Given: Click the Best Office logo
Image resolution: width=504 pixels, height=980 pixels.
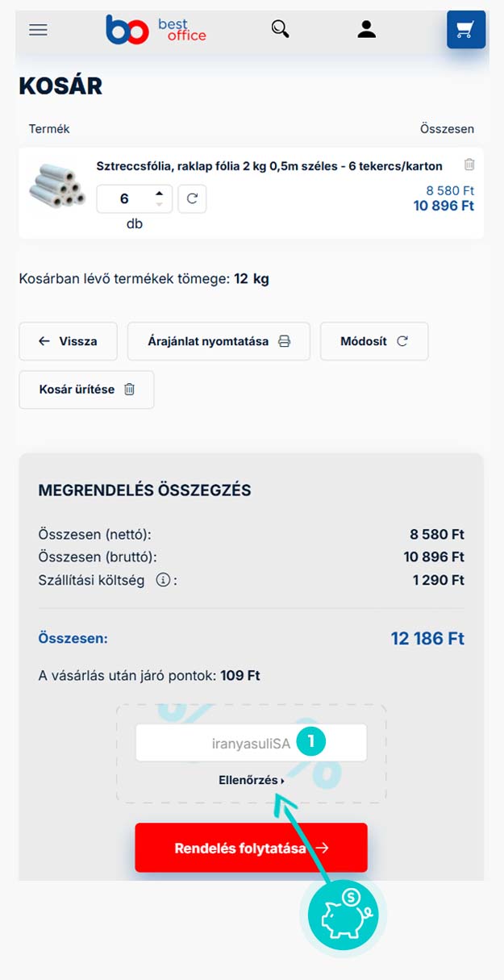Looking at the screenshot, I should pos(156,30).
